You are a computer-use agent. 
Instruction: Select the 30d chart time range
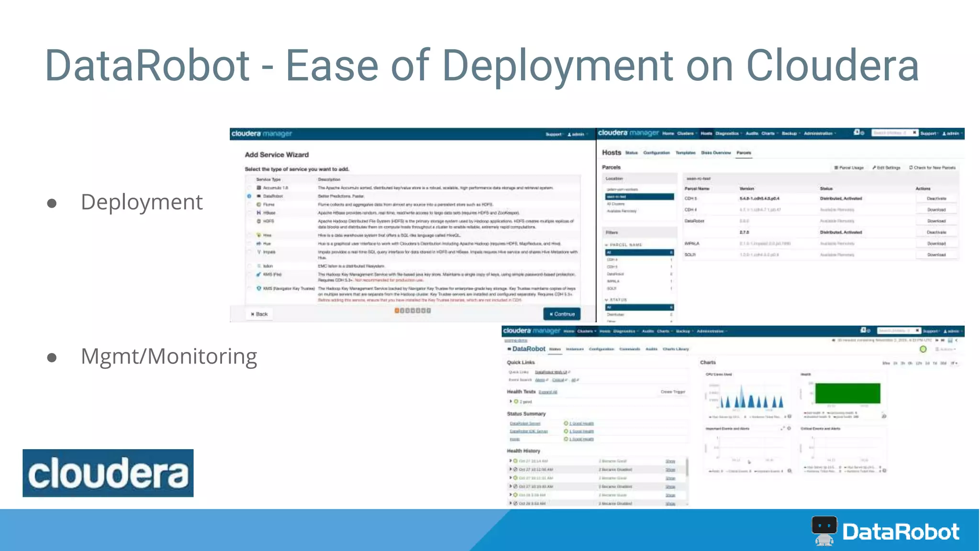tap(943, 363)
